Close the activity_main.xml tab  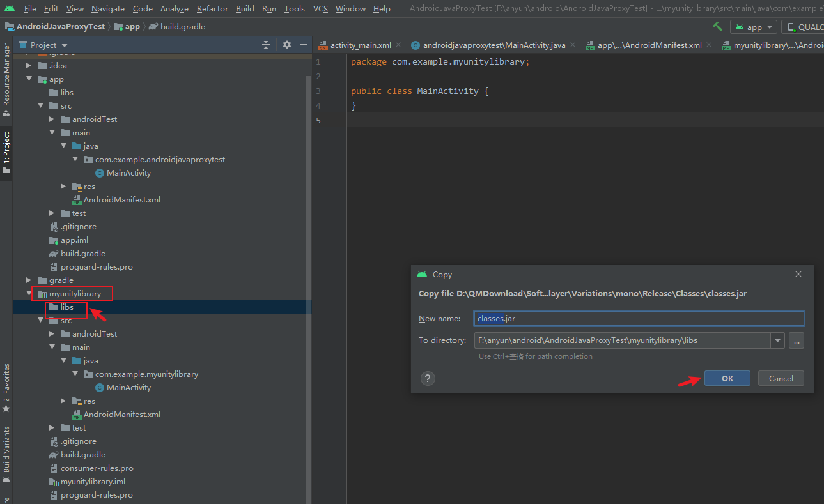(x=398, y=45)
